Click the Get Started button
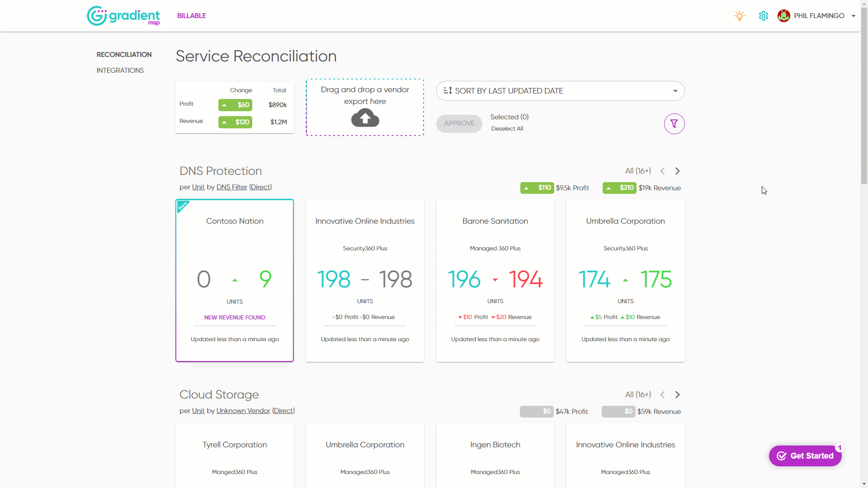The width and height of the screenshot is (868, 488). 805,456
